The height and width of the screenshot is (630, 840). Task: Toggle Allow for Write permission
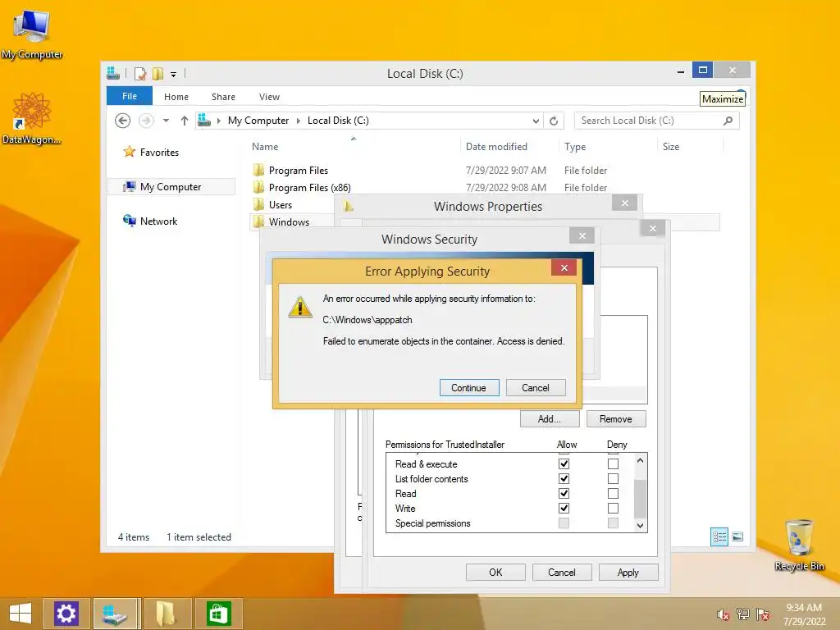point(564,508)
